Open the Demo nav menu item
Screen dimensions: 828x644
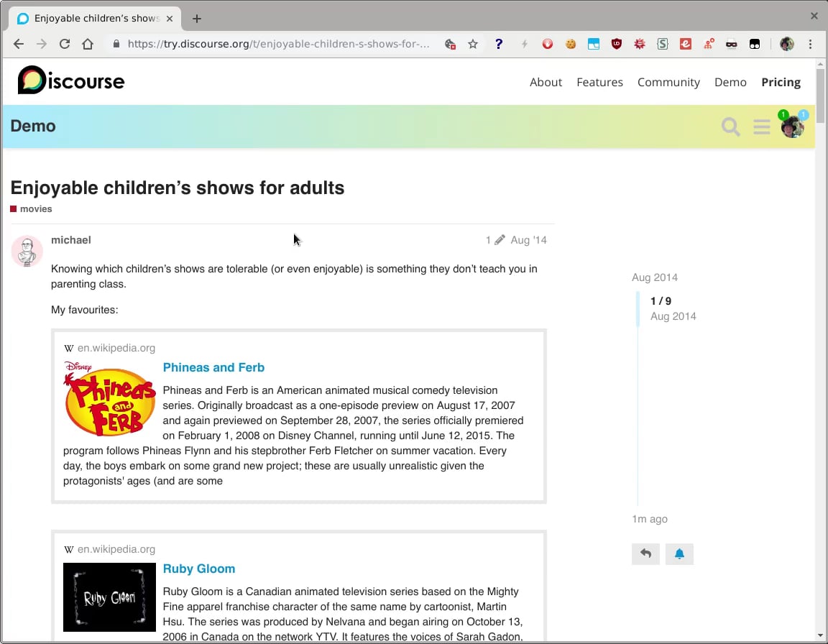pyautogui.click(x=730, y=83)
